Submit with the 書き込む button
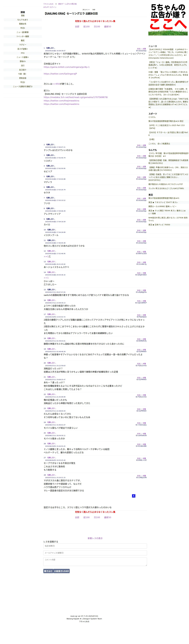Screen dimensions: 189x644 click(48, 571)
